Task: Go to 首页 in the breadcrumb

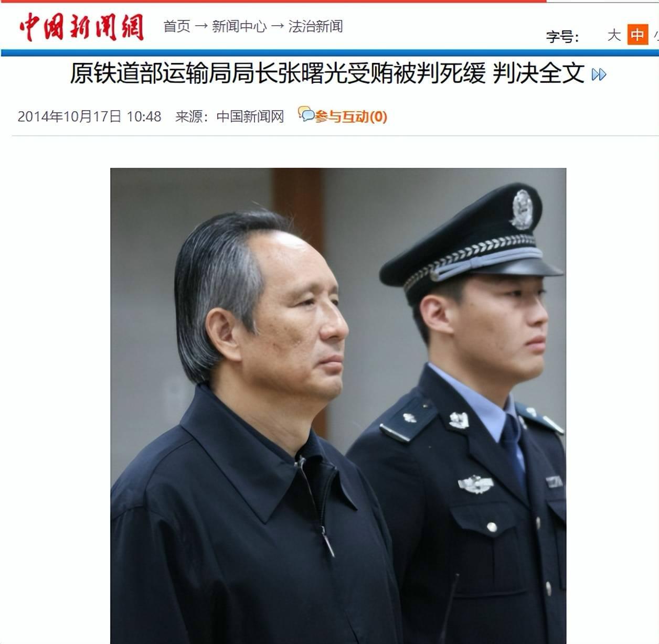Action: 177,26
